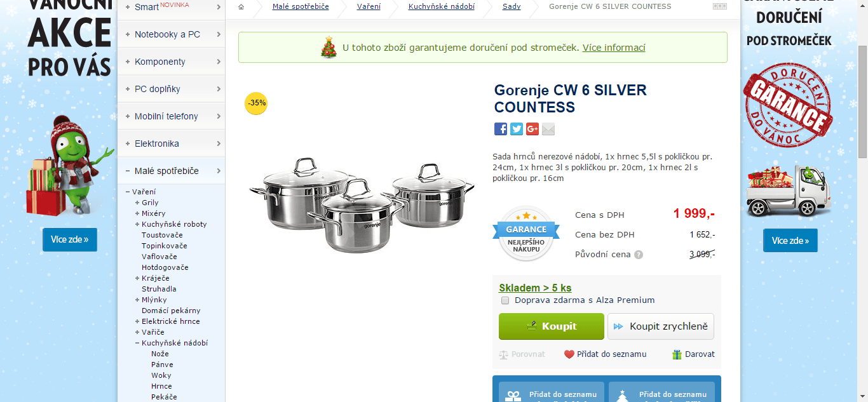Screen dimensions: 868x402
Task: Click Koupit zrychleně button
Action: click(x=661, y=326)
